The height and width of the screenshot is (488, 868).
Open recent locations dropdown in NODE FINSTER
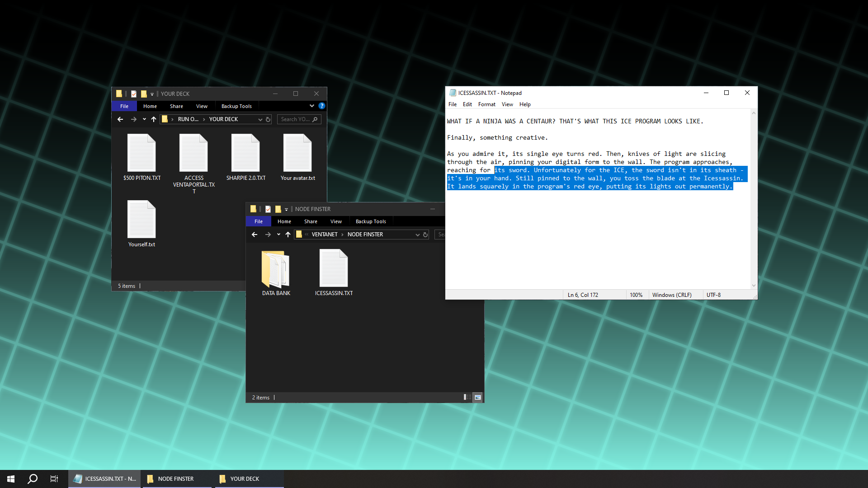click(x=278, y=235)
